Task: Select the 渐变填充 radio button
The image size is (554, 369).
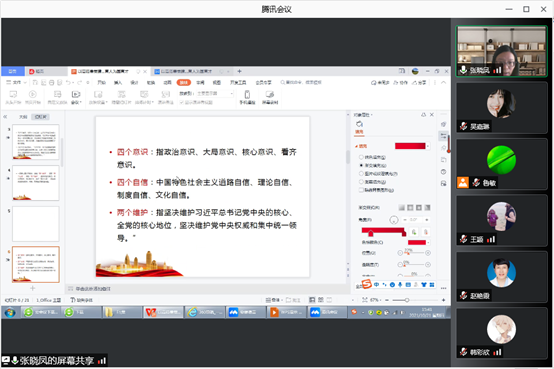Action: click(361, 165)
